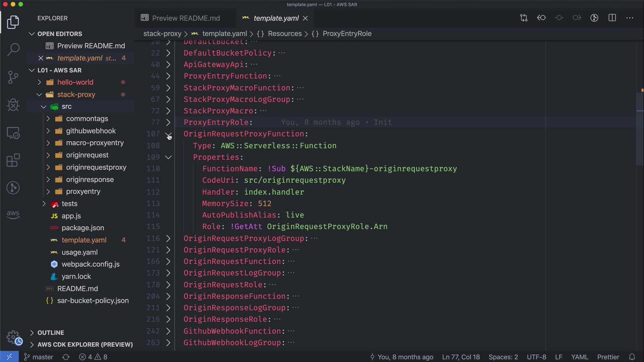Open the Remote Explorer view

click(13, 133)
